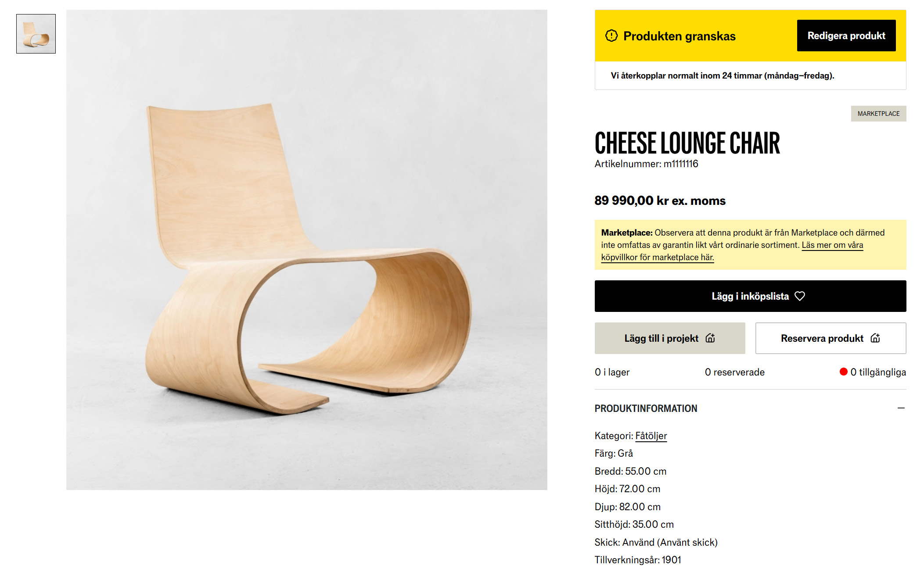Click the MARKETPLACE badge
Screen dimensions: 924x576
(878, 114)
